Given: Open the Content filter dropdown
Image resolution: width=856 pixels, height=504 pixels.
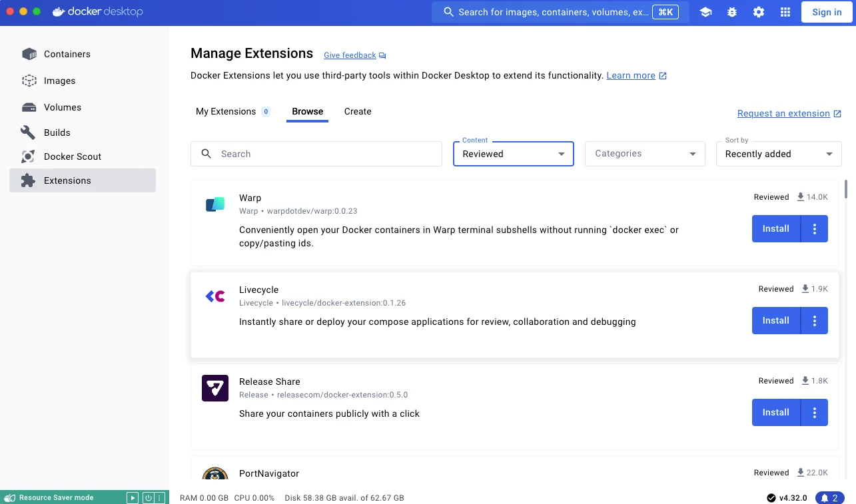Looking at the screenshot, I should point(513,154).
